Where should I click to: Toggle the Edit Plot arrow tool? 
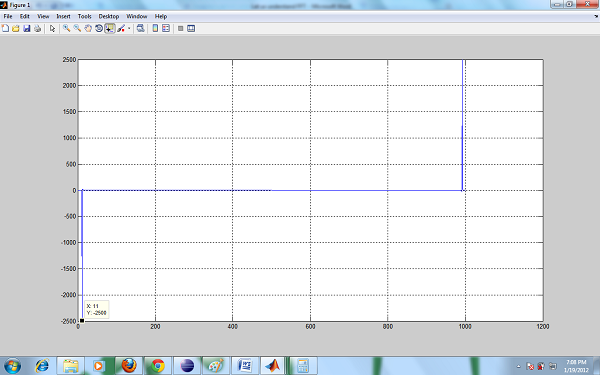coord(52,28)
